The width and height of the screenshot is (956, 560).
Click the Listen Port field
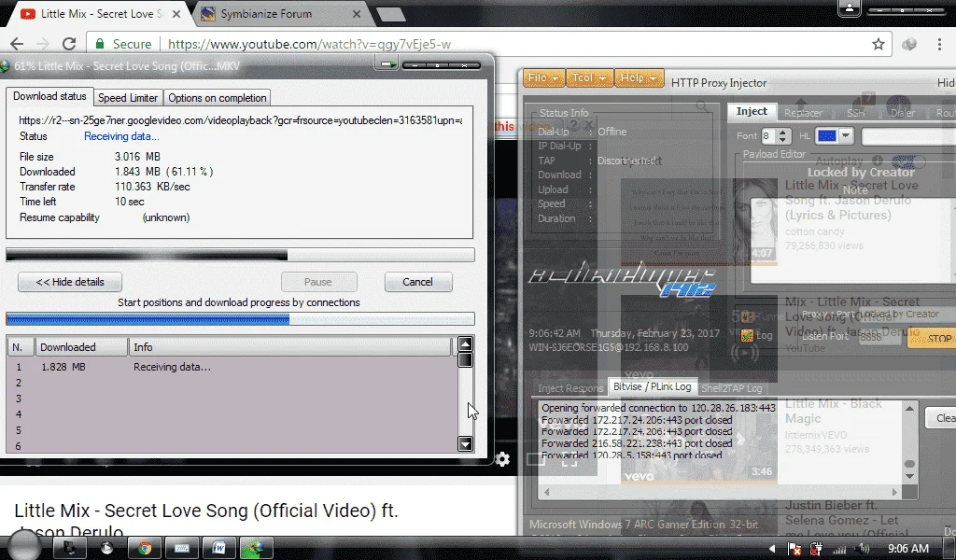[879, 337]
